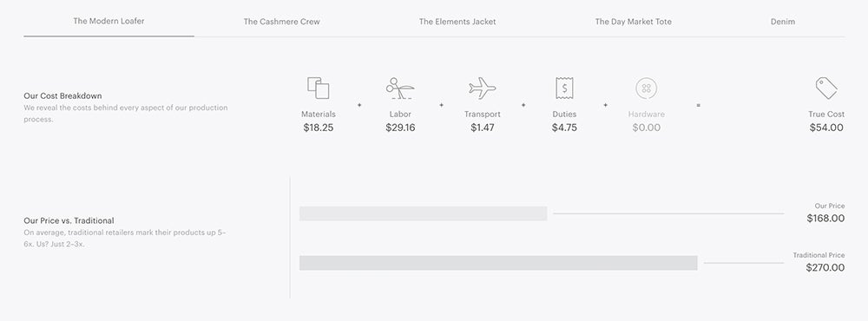The image size is (868, 321).
Task: Click the True Cost price tag icon
Action: coord(826,88)
